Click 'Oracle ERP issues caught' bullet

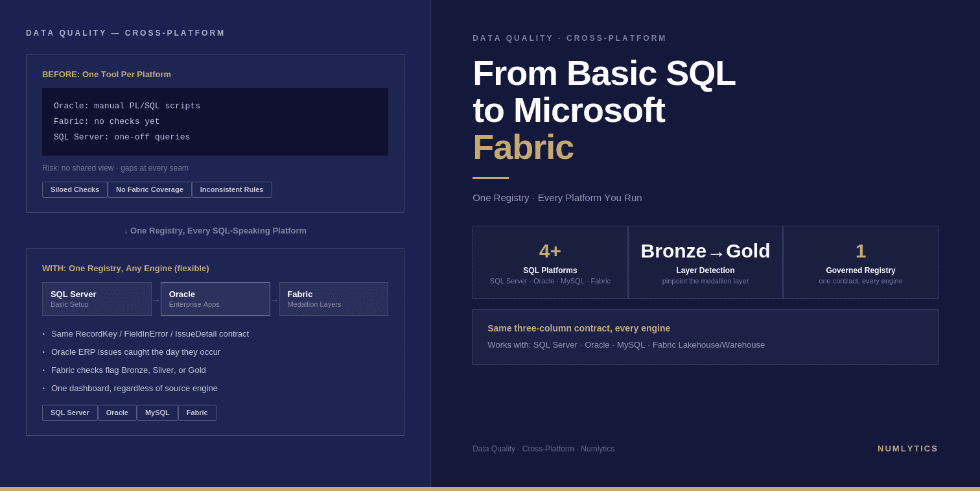[135, 352]
